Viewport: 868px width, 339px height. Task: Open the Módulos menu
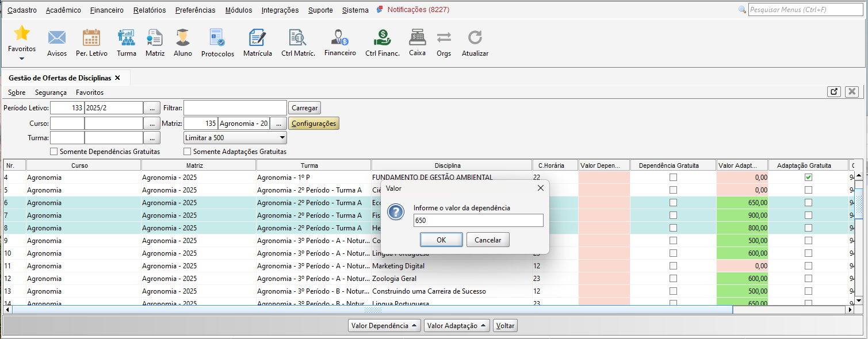tap(239, 10)
